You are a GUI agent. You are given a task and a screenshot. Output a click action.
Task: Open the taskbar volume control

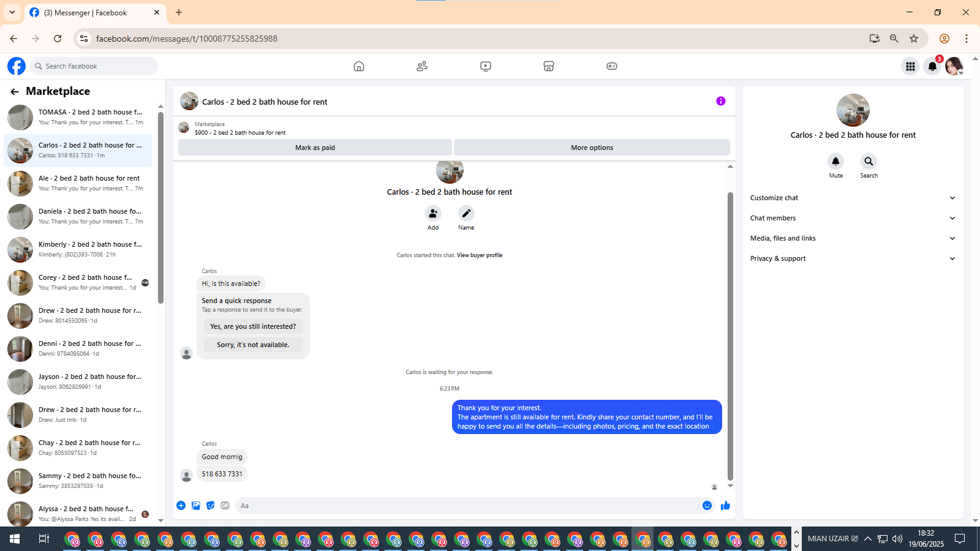pyautogui.click(x=897, y=539)
